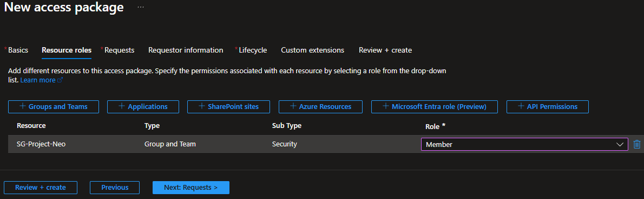Go to the Requests tab
Image resolution: width=644 pixels, height=199 pixels.
(120, 50)
